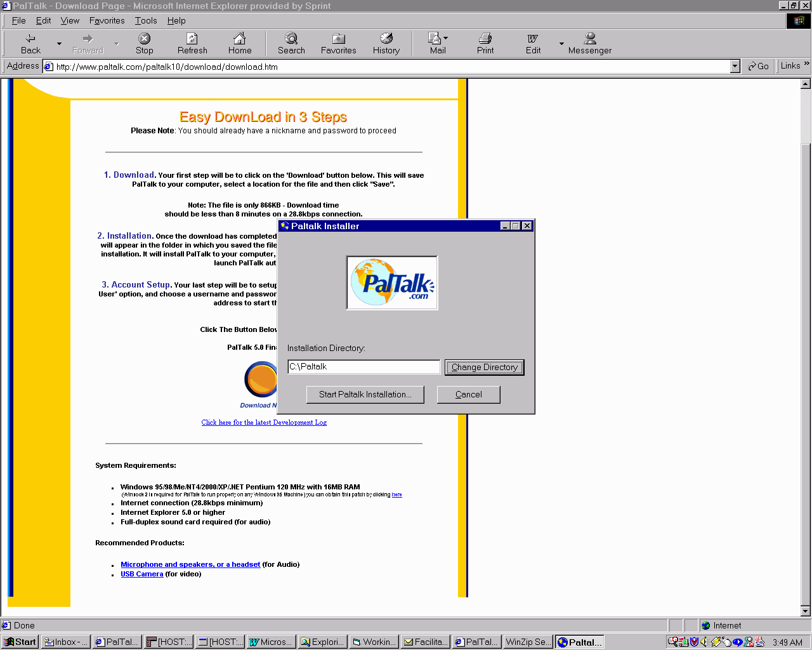Screen dimensions: 812x650
Task: Click the Change Directory button
Action: (485, 367)
